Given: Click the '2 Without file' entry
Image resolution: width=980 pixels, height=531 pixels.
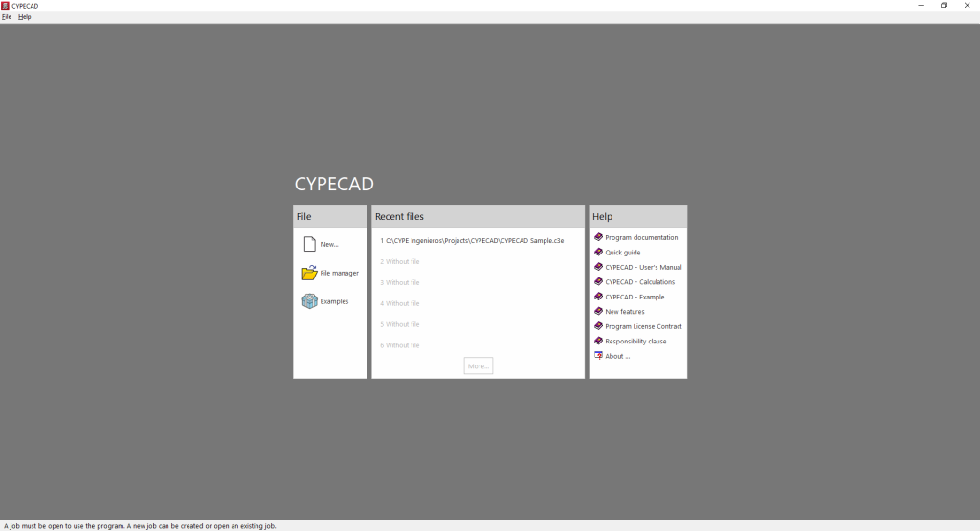Looking at the screenshot, I should point(400,262).
